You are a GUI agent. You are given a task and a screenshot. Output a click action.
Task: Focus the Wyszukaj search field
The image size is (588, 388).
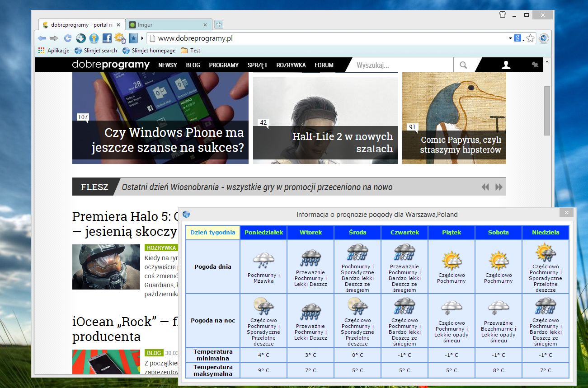coord(402,65)
